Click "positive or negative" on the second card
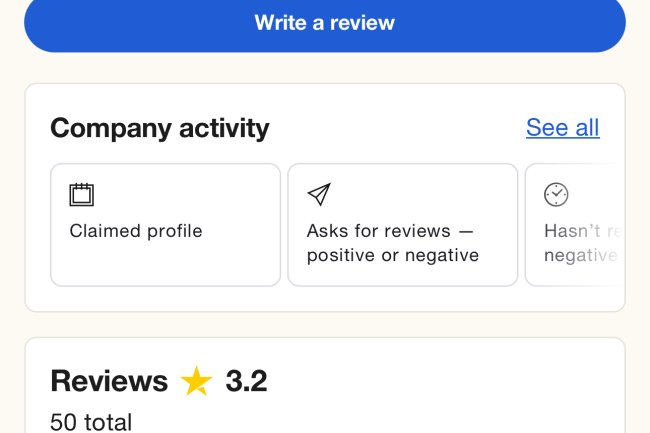Screen dimensions: 650x433 pyautogui.click(x=393, y=255)
